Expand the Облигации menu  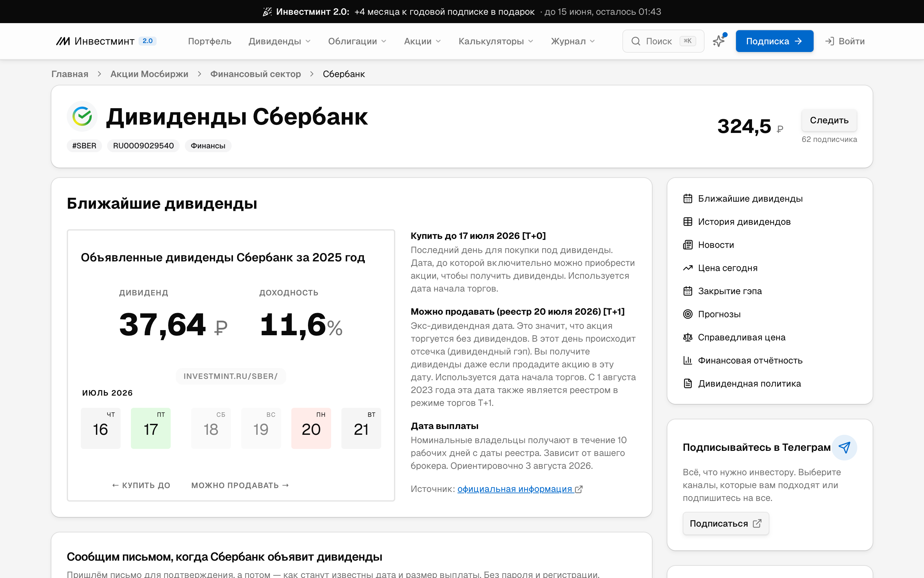click(x=357, y=41)
